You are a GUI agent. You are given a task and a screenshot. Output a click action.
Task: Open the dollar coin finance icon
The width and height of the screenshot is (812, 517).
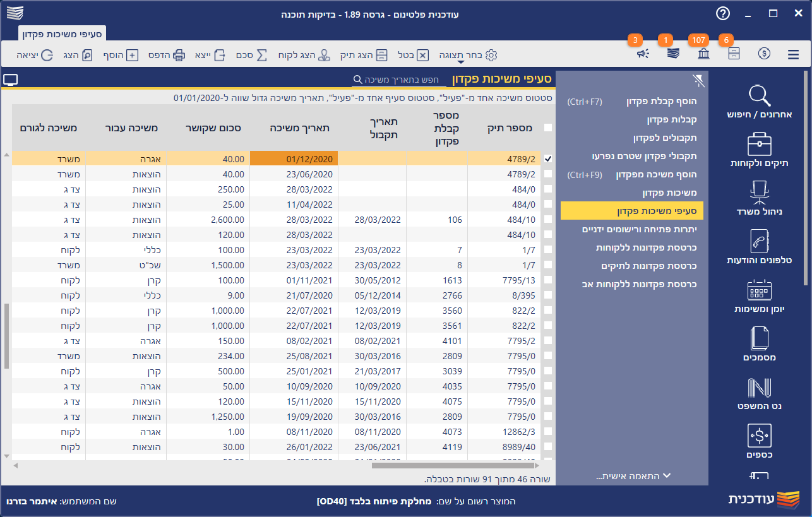click(764, 54)
